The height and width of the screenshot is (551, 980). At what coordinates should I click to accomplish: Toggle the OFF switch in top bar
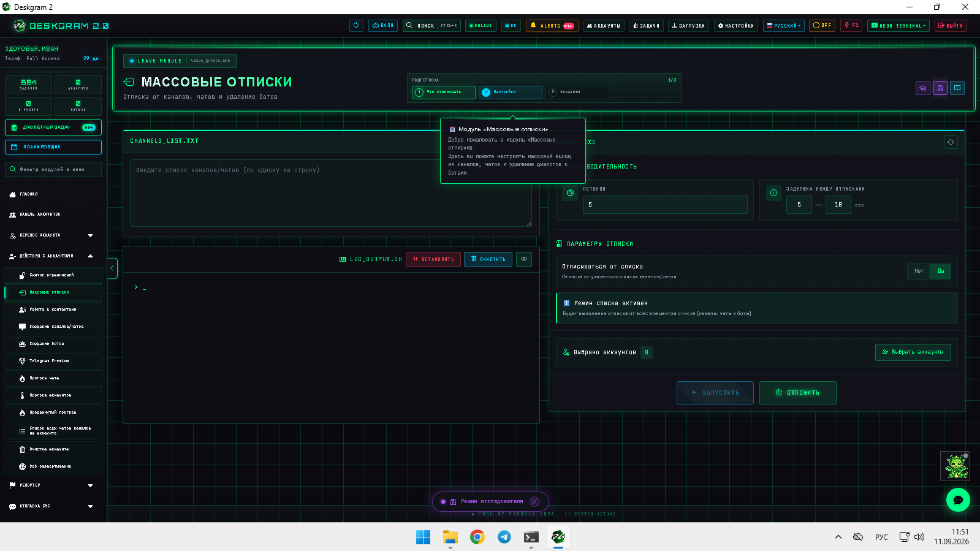click(822, 26)
